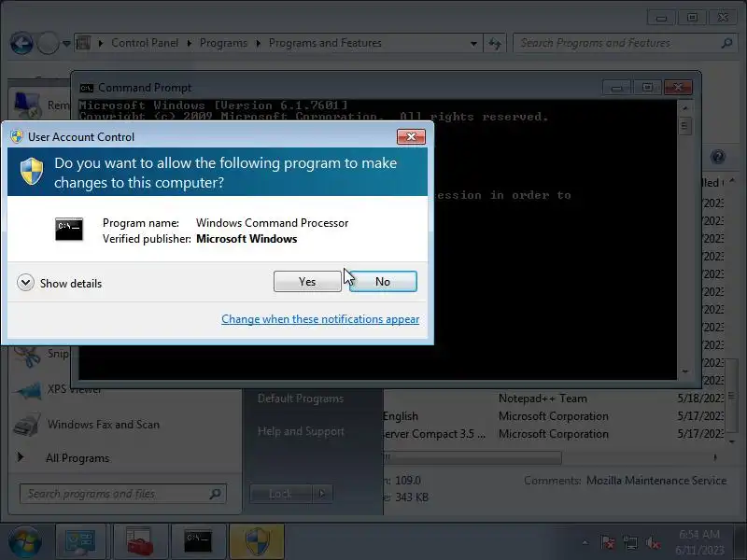Screen dimensions: 747x560
Task: Click the large security shield in the UAC banner
Action: 32,172
